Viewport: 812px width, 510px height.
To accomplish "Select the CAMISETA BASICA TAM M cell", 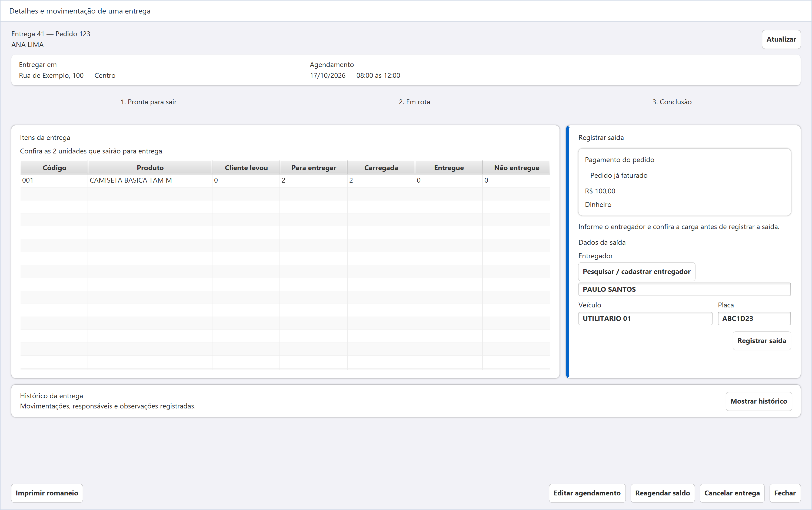I will coord(150,180).
